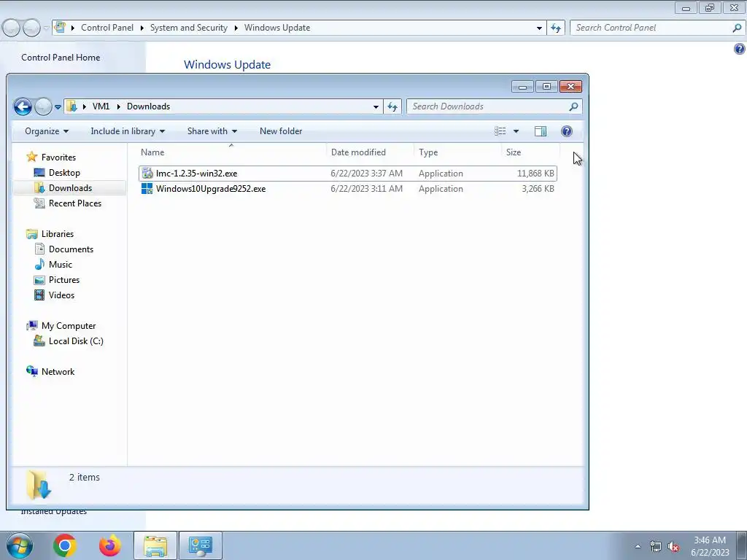The height and width of the screenshot is (560, 747).
Task: Open the Documents library
Action: point(71,249)
